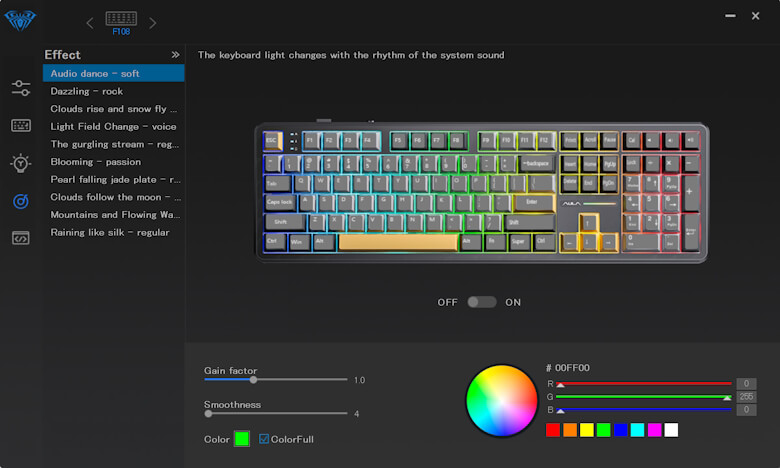Switch to previous device with left arrow
This screenshot has width=780, height=468.
click(x=89, y=22)
